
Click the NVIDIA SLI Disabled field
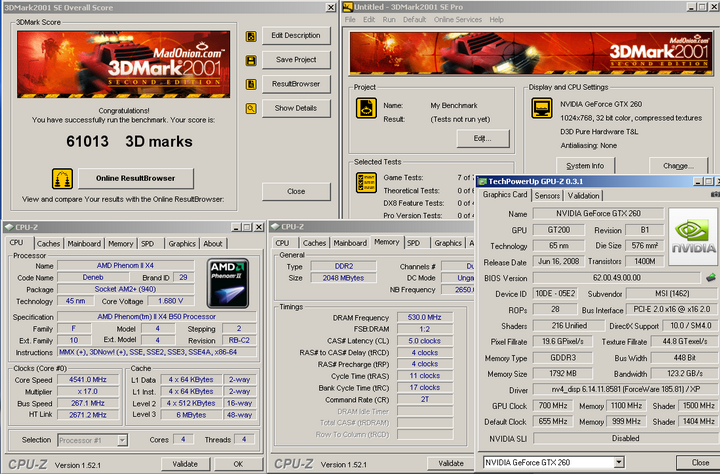[x=625, y=439]
